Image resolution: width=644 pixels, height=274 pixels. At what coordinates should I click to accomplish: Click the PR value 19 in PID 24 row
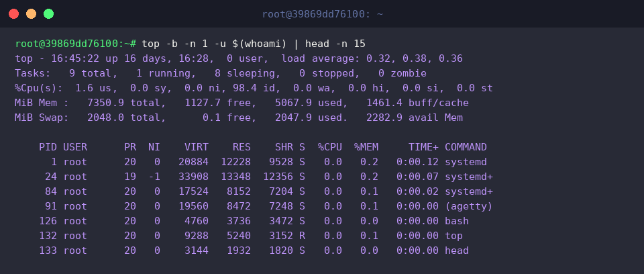[129, 177]
